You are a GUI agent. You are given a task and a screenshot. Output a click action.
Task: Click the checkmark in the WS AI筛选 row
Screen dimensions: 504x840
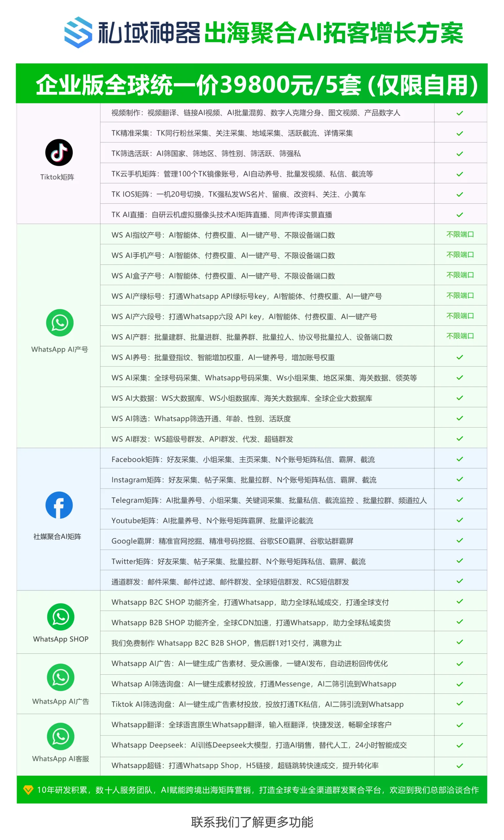click(x=460, y=418)
